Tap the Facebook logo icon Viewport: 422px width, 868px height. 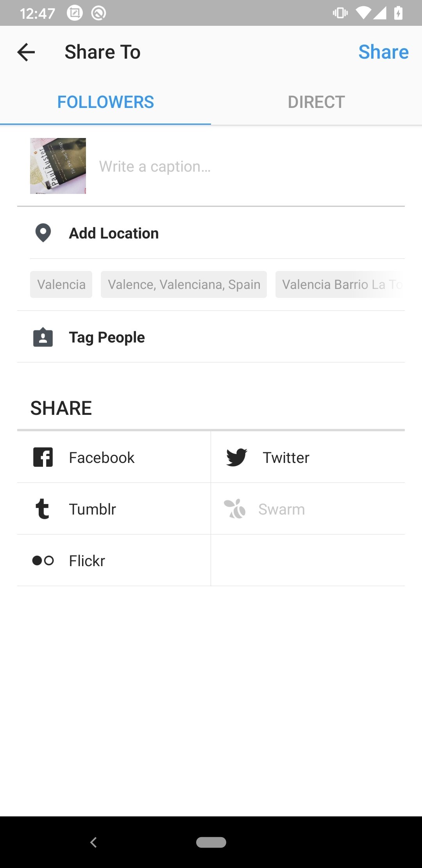43,457
